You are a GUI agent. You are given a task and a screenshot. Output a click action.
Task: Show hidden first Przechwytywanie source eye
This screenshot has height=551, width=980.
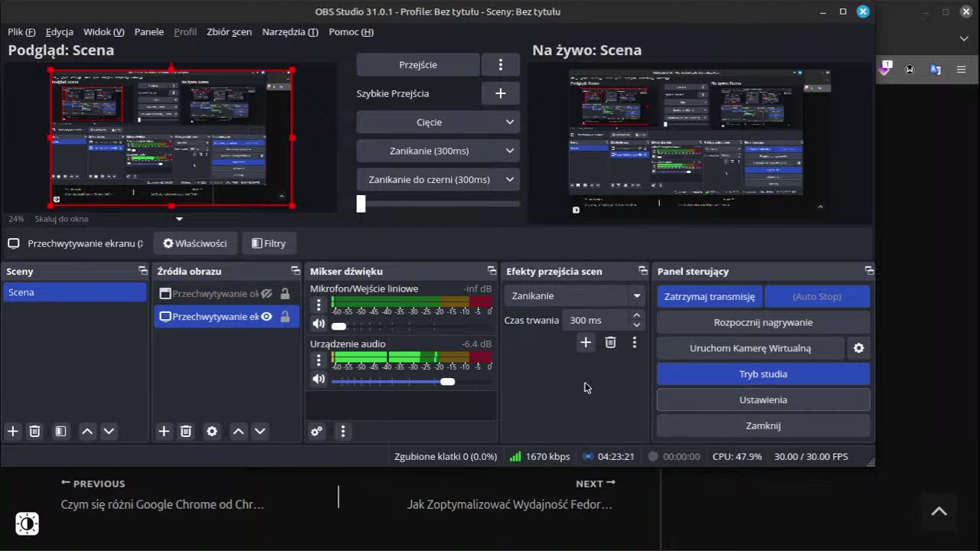pyautogui.click(x=266, y=294)
